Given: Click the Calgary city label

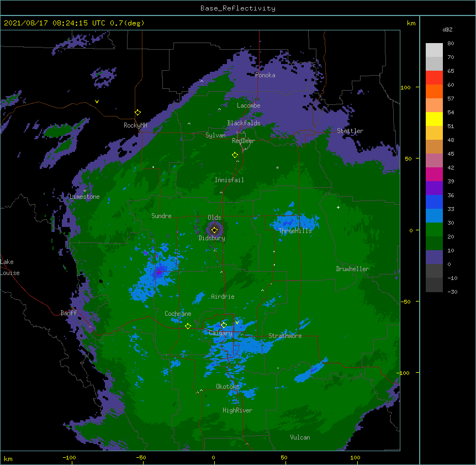Looking at the screenshot, I should tap(220, 333).
